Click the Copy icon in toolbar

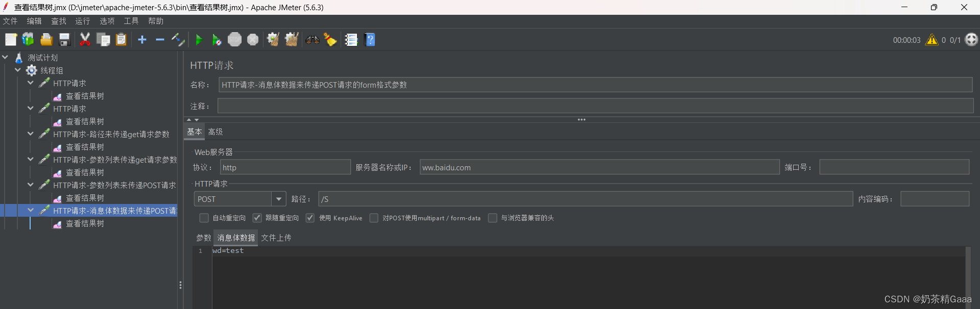(x=103, y=40)
